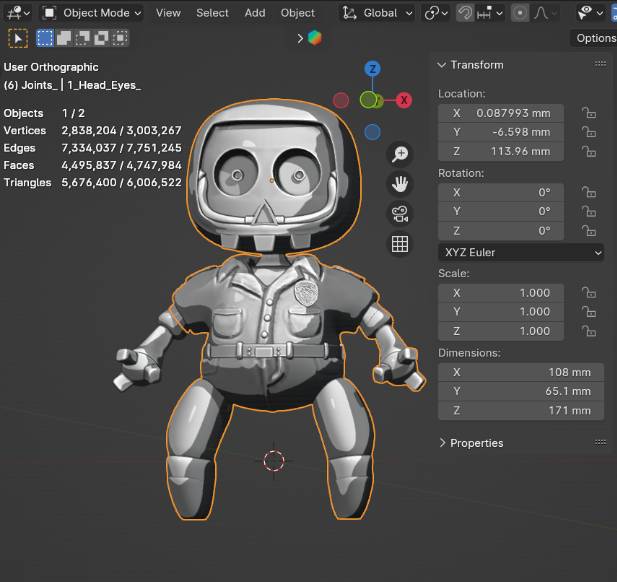Click the chevron beside the colorful cube
Screen dimensions: 617x582
click(x=300, y=38)
